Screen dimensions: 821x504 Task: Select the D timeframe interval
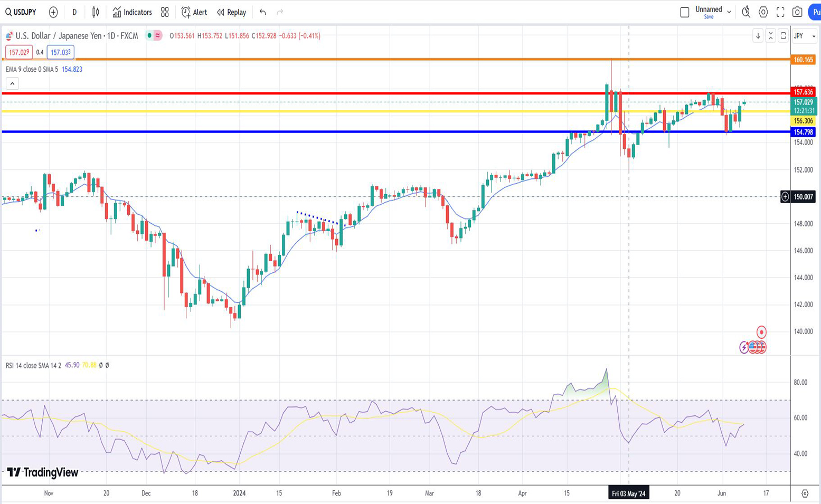74,12
